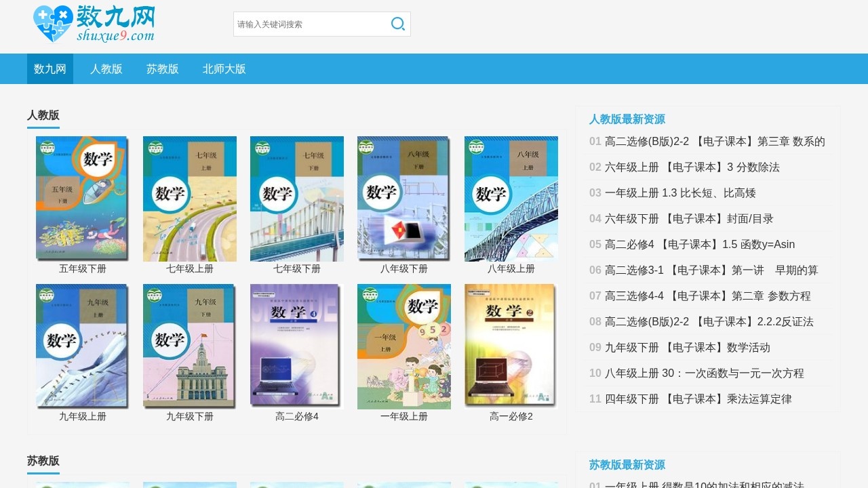
Task: Click the 苏教版最新资源 sidebar heading
Action: pyautogui.click(x=626, y=464)
